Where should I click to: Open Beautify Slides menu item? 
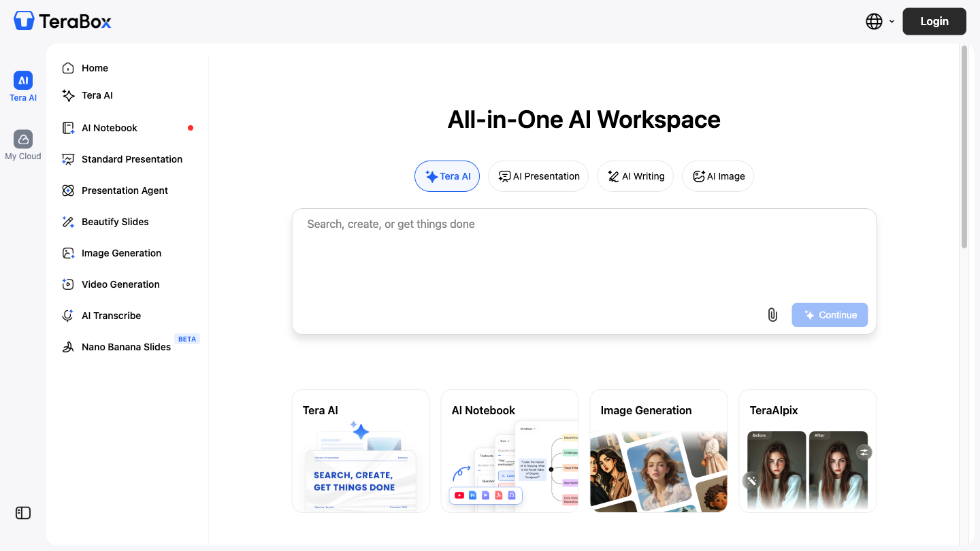[x=128, y=222]
